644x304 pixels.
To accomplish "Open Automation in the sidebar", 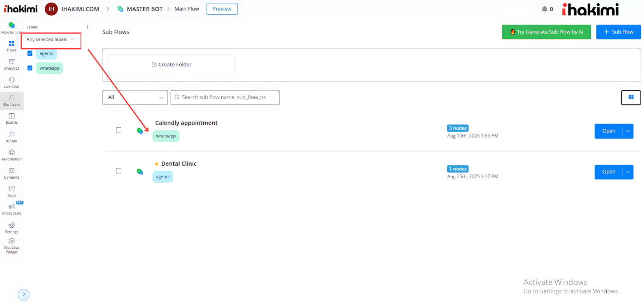I will coord(12,153).
